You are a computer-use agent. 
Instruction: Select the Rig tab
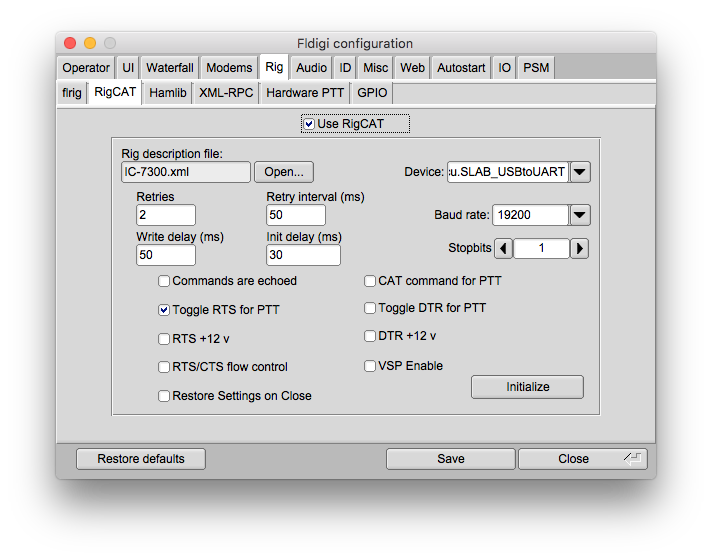pos(274,67)
